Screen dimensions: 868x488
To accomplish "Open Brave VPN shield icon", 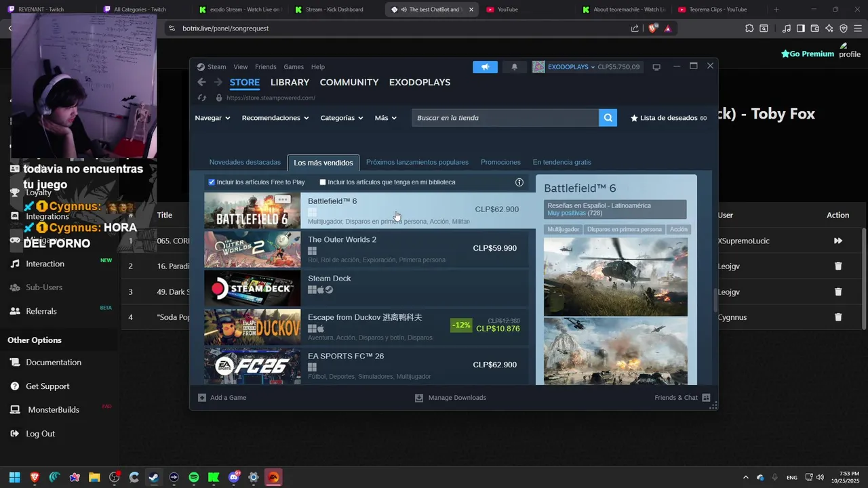I will pos(844,28).
